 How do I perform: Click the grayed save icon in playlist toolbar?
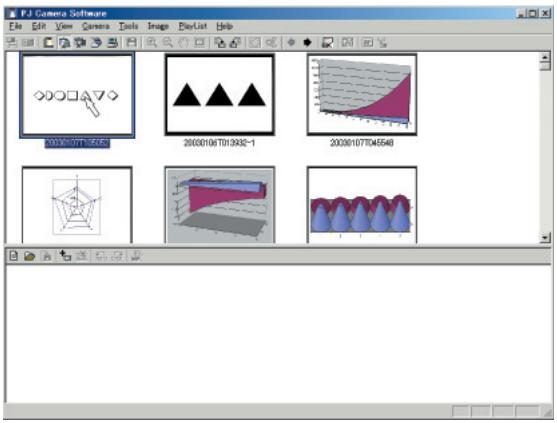coord(47,256)
